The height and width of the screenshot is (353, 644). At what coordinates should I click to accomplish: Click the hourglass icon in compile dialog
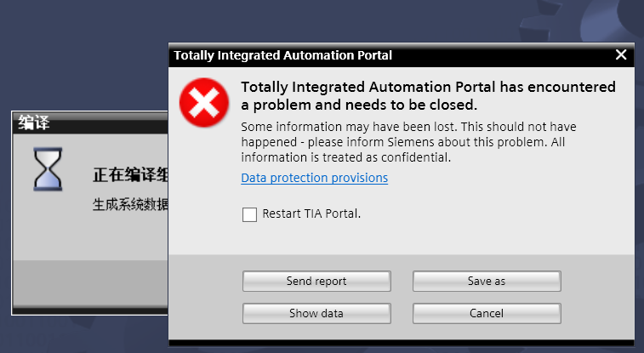(48, 168)
